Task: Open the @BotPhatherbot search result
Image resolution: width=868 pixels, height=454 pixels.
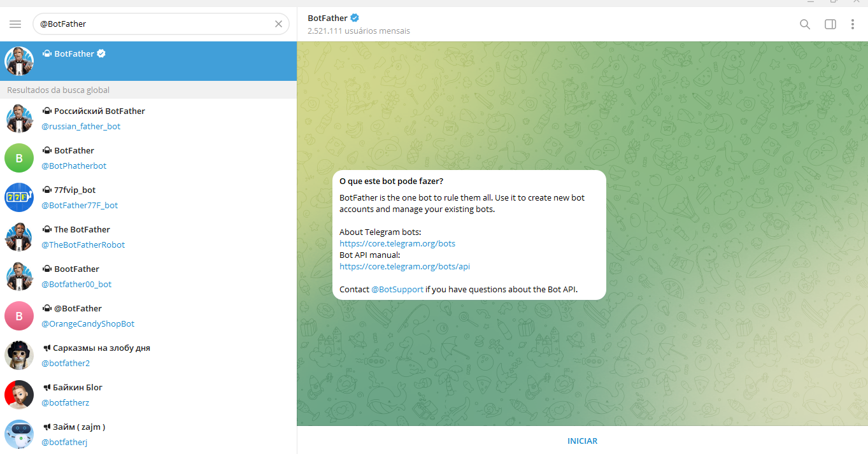Action: pos(148,158)
